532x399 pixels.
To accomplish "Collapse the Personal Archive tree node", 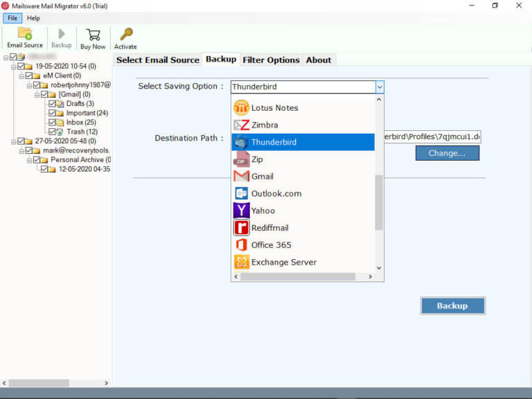I will (x=29, y=161).
